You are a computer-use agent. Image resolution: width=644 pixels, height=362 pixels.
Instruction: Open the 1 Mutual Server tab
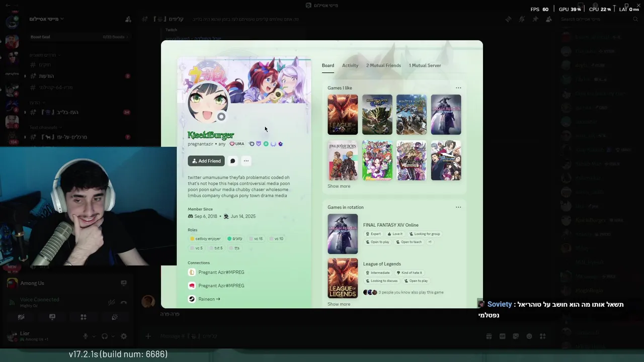[425, 65]
